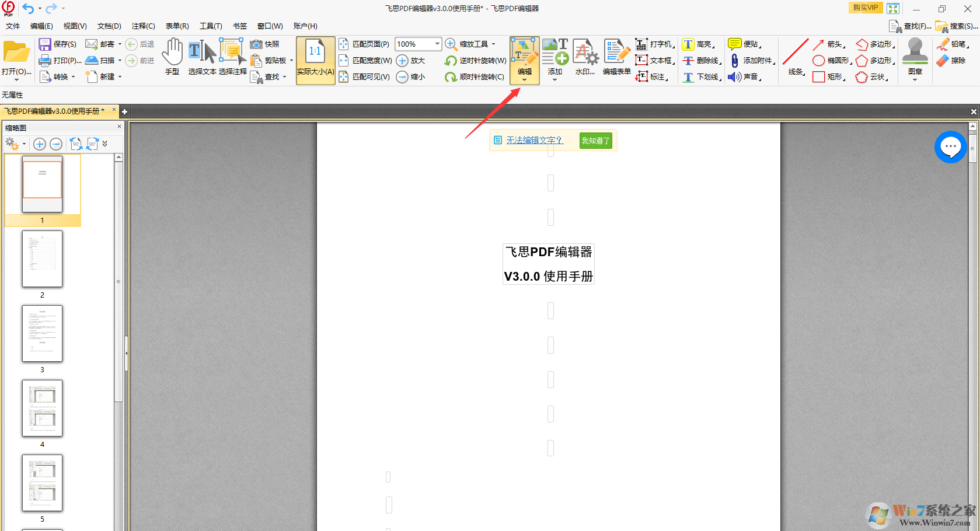Open the 100% zoom level dropdown
Screen dimensions: 980x531
click(x=435, y=44)
